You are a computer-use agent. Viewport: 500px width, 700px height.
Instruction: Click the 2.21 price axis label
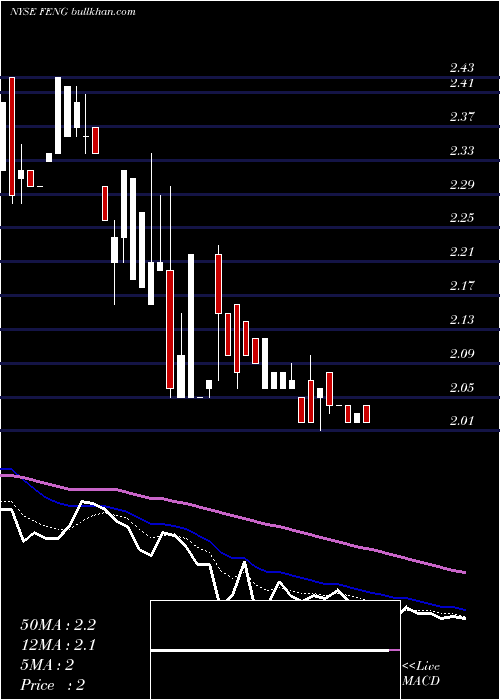[462, 252]
